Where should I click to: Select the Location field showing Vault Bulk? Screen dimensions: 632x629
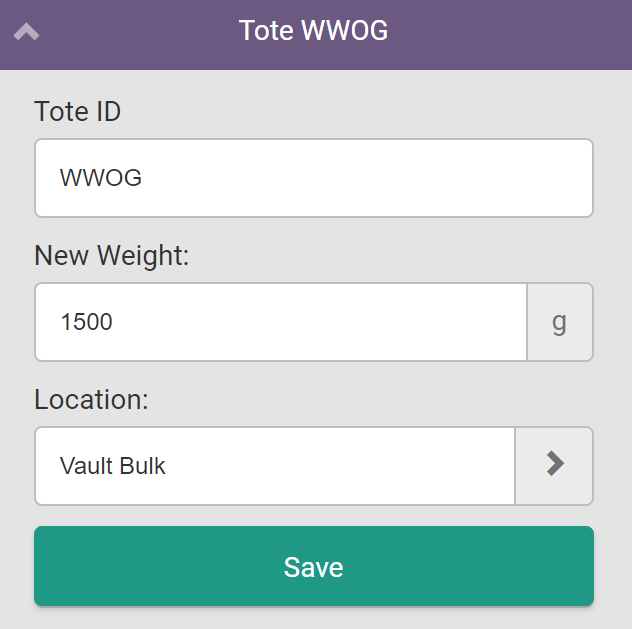click(275, 466)
